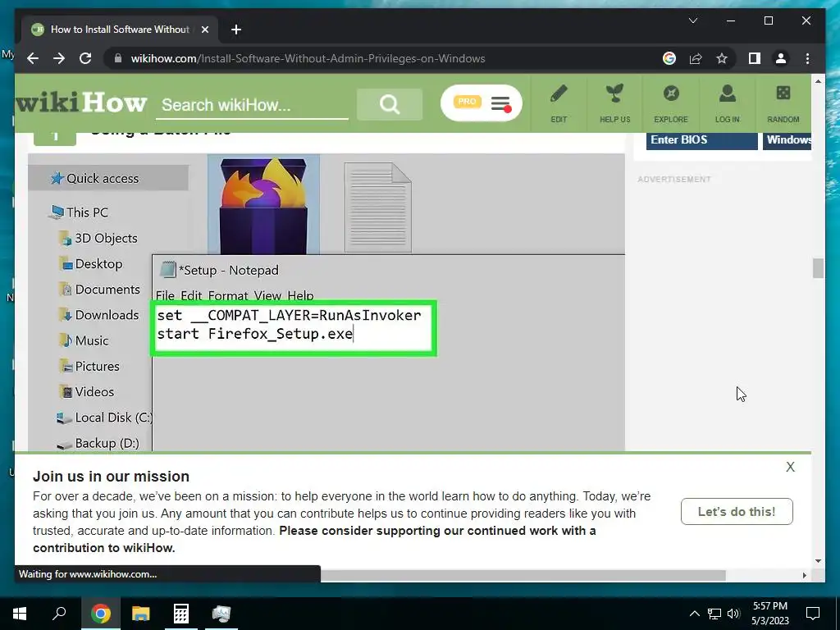Screen dimensions: 840x630
Task: Open the notification center icon
Action: pos(813,614)
